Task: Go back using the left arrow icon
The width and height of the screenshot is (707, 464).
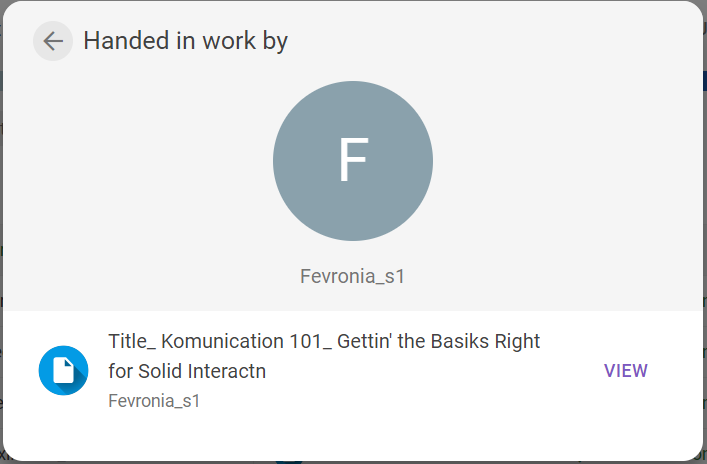Action: point(53,41)
